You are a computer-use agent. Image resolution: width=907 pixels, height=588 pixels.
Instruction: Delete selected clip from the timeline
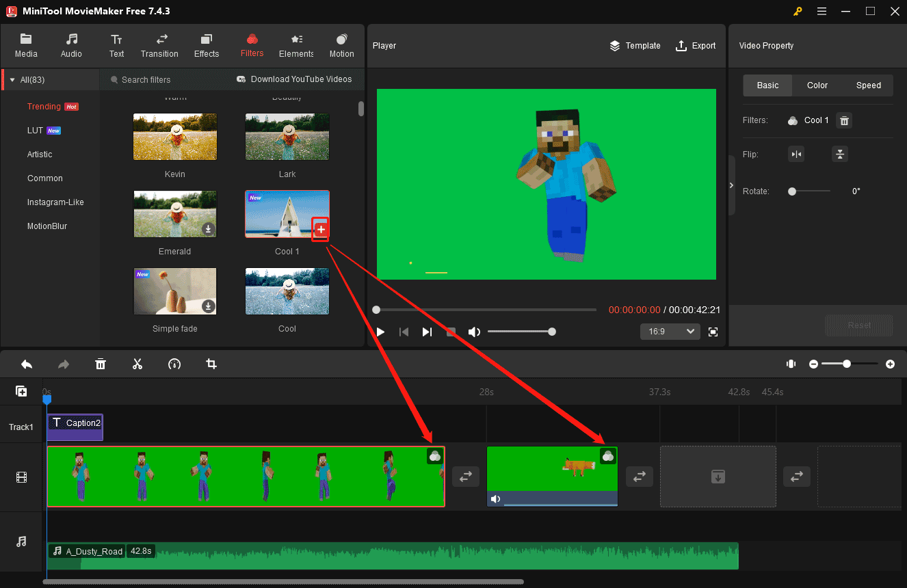101,364
